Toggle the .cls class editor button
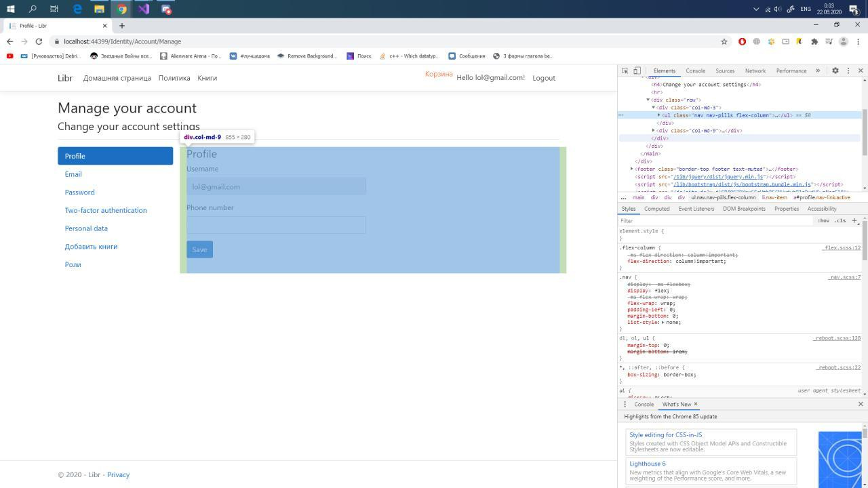The image size is (868, 488). pyautogui.click(x=840, y=220)
